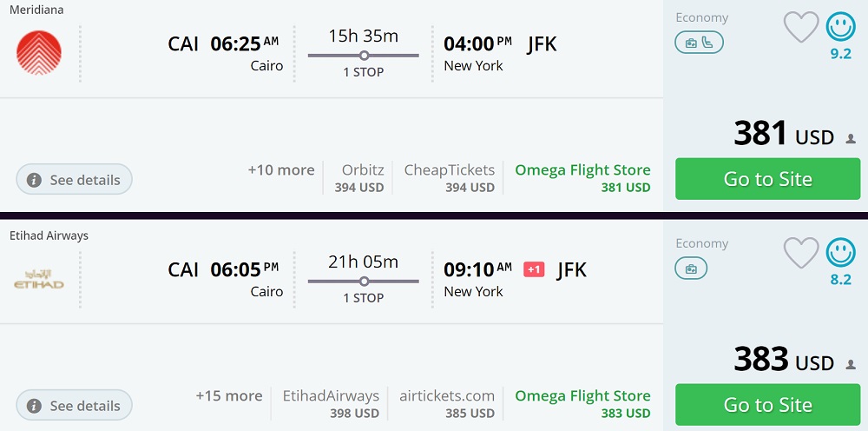This screenshot has width=868, height=431.
Task: Click the red +1 day arrival badge
Action: tap(534, 269)
